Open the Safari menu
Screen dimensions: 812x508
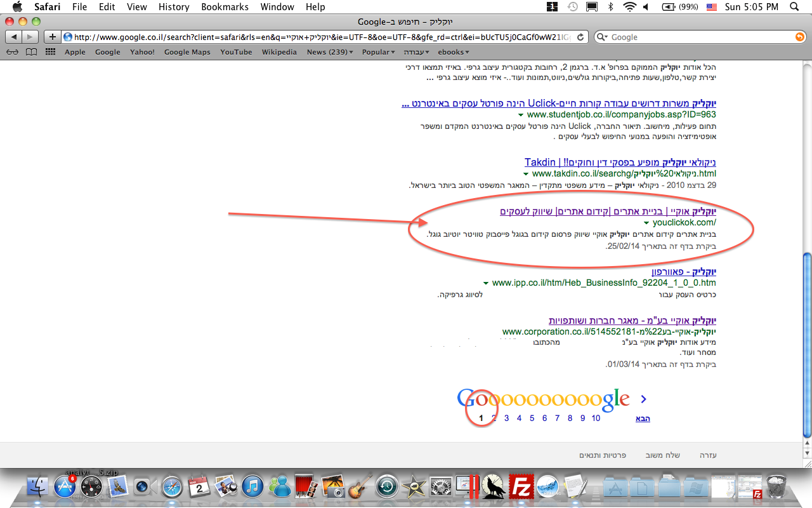(48, 7)
